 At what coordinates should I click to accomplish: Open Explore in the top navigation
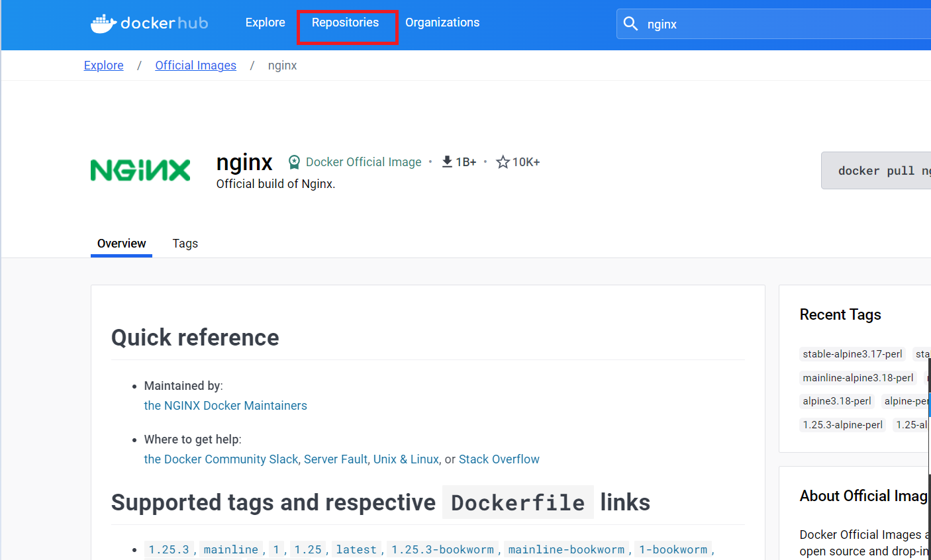click(x=265, y=23)
